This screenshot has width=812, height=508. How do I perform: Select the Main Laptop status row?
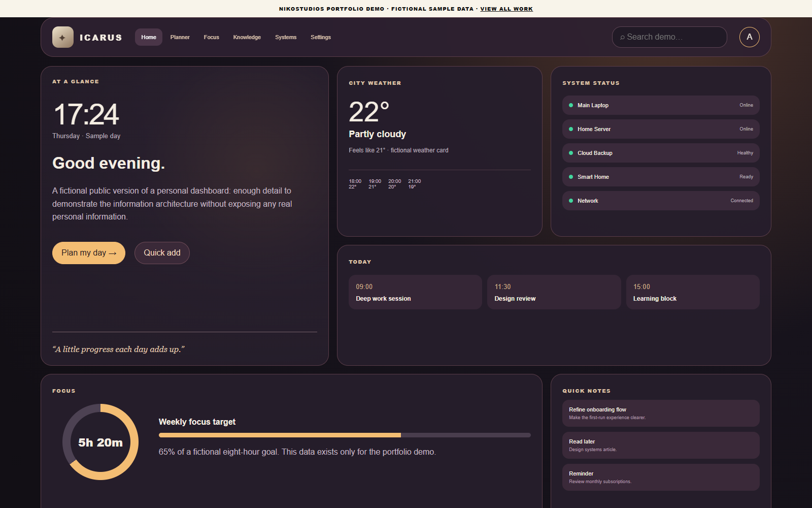661,105
